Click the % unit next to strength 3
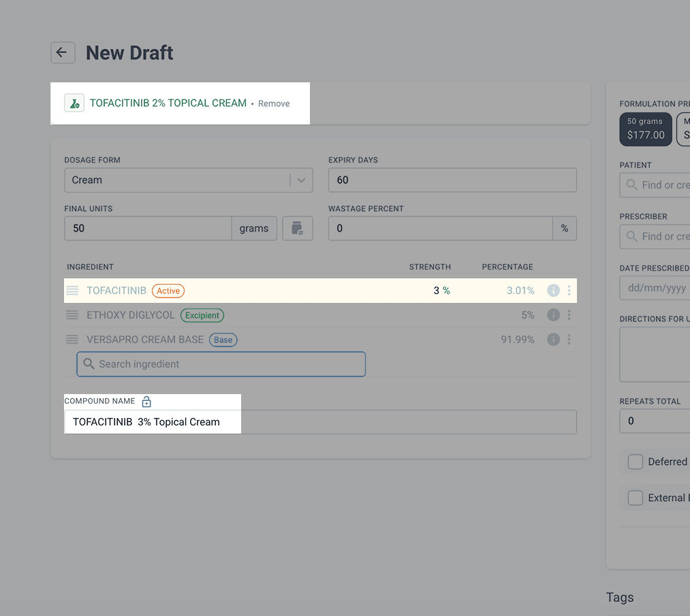This screenshot has height=616, width=690. pyautogui.click(x=446, y=290)
